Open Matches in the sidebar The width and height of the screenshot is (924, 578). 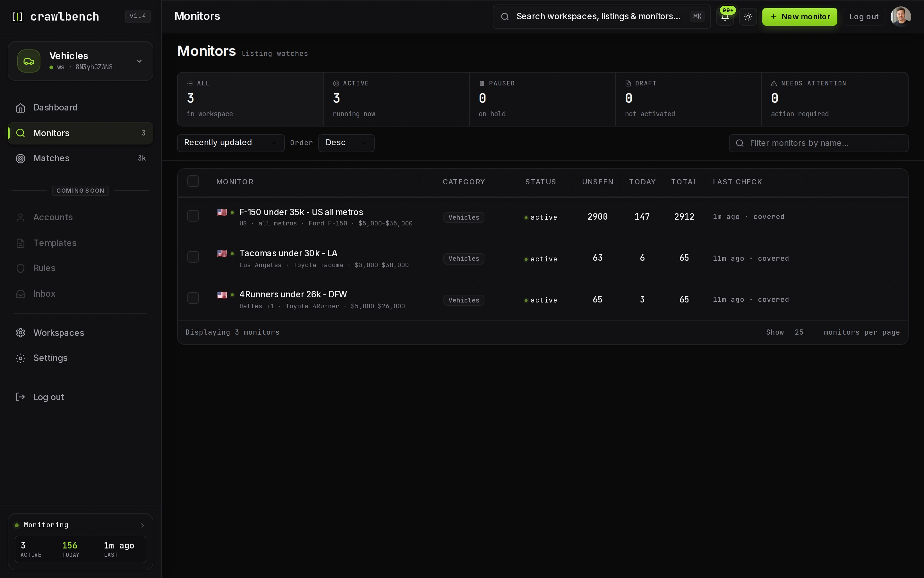81,158
